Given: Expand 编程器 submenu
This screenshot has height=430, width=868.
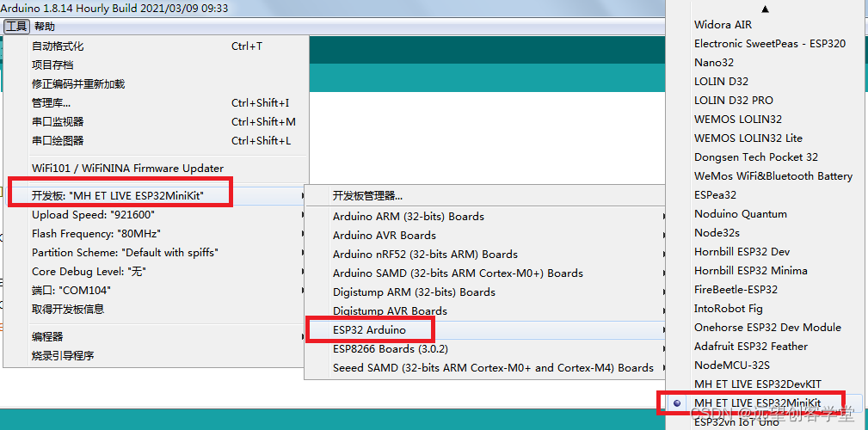Looking at the screenshot, I should pos(156,336).
